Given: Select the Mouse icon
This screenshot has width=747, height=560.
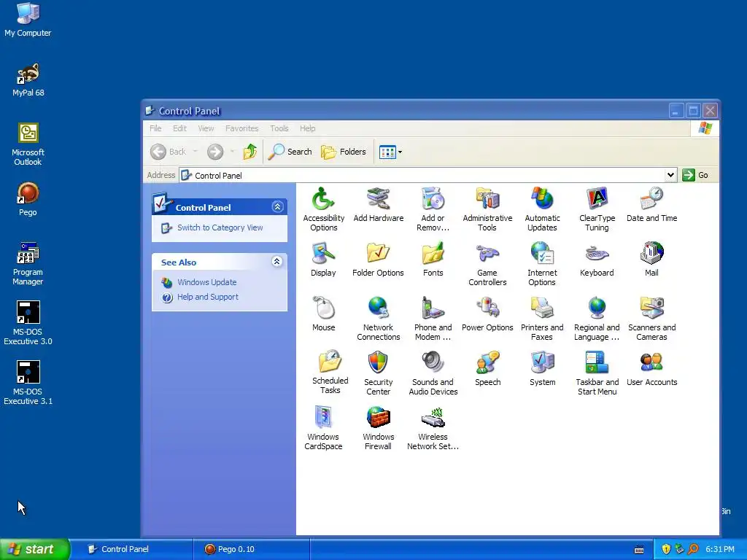Looking at the screenshot, I should point(323,308).
